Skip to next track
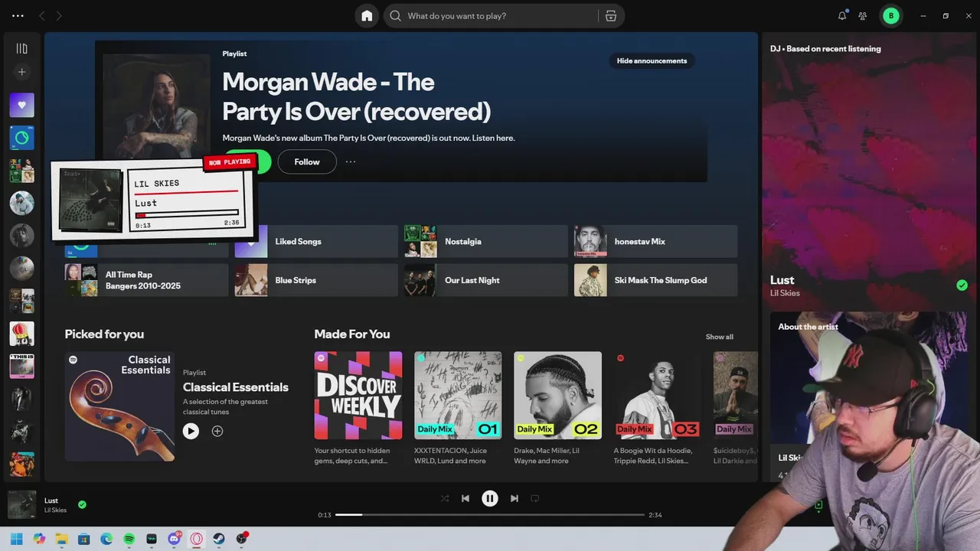This screenshot has height=551, width=980. tap(514, 498)
